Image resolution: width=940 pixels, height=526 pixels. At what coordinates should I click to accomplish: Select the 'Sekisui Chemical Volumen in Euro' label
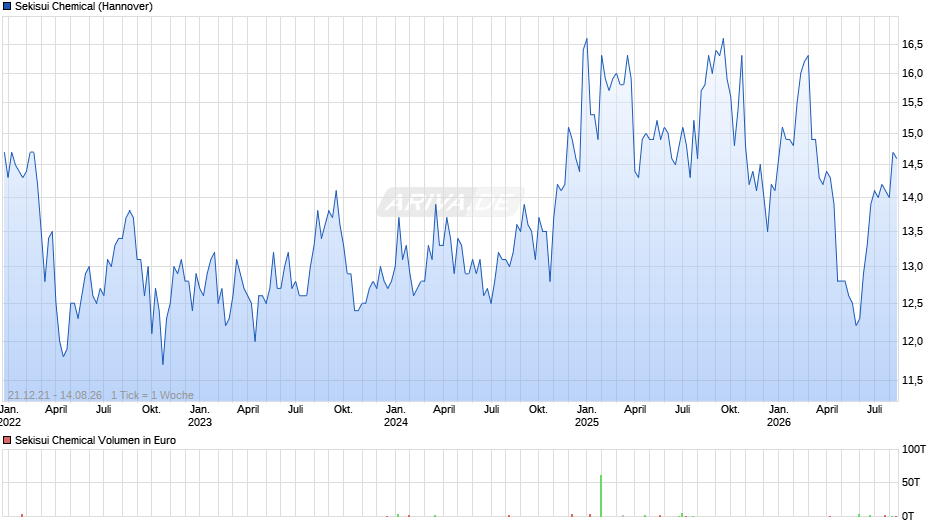click(x=95, y=440)
